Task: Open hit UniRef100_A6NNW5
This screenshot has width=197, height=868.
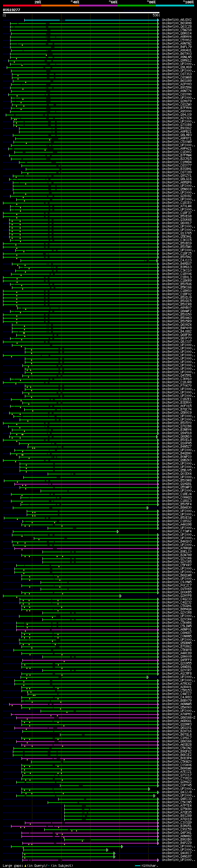Action: 177,704
